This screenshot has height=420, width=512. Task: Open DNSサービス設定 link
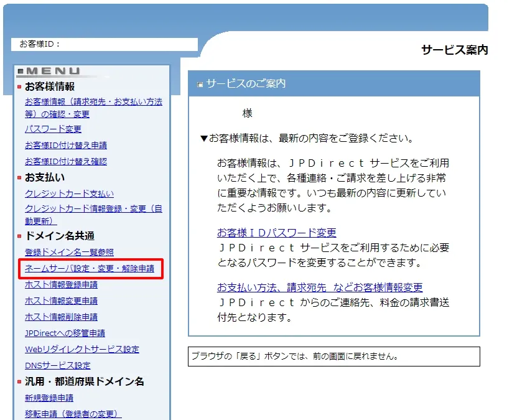point(57,365)
